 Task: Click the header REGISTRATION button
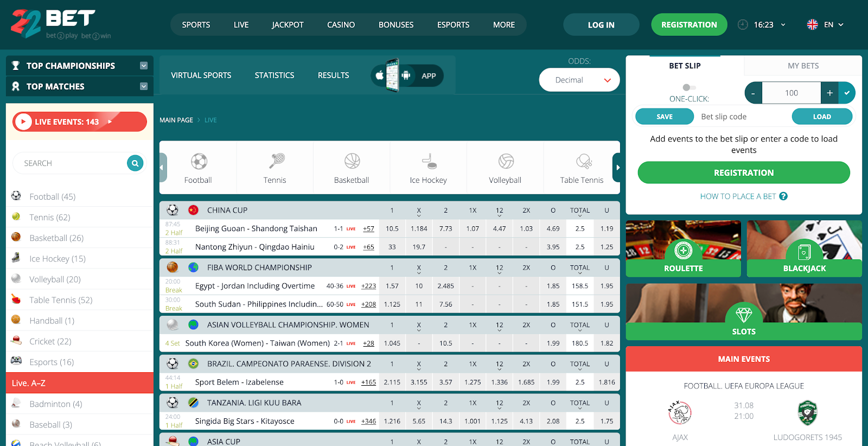(x=689, y=24)
